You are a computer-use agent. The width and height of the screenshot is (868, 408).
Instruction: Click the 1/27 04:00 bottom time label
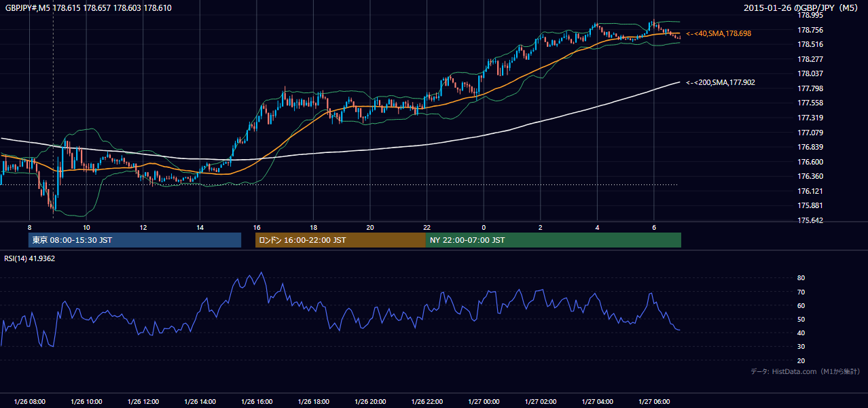(x=597, y=402)
